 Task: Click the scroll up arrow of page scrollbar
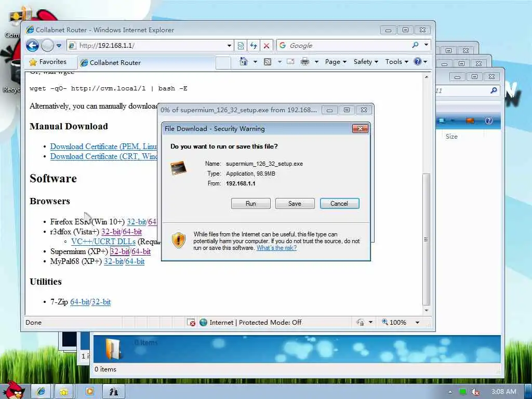pos(427,77)
